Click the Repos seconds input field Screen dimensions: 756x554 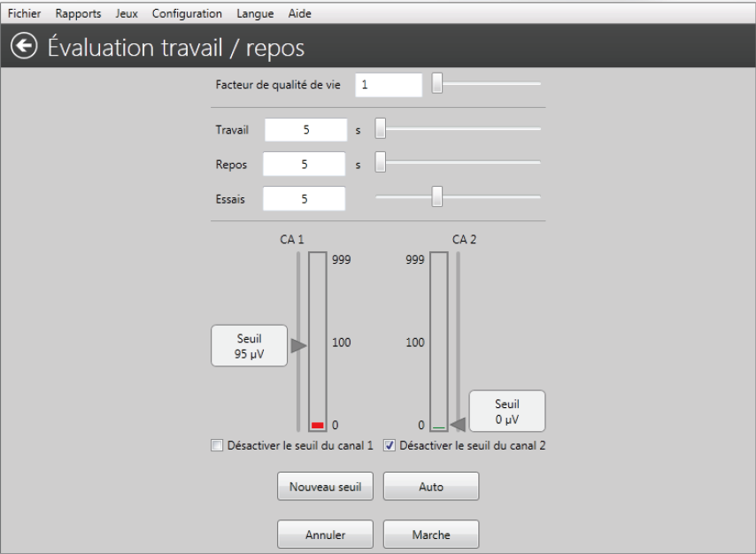point(305,164)
